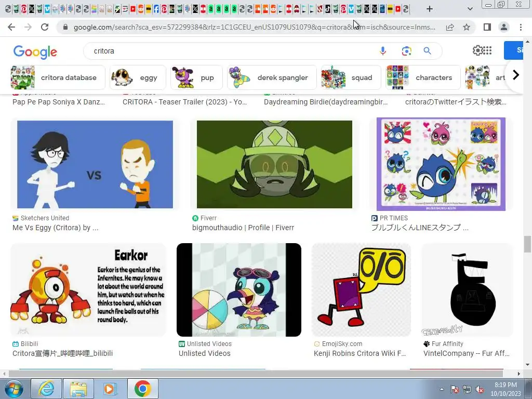Open the Chrome side panel
This screenshot has height=399, width=532.
point(487,27)
